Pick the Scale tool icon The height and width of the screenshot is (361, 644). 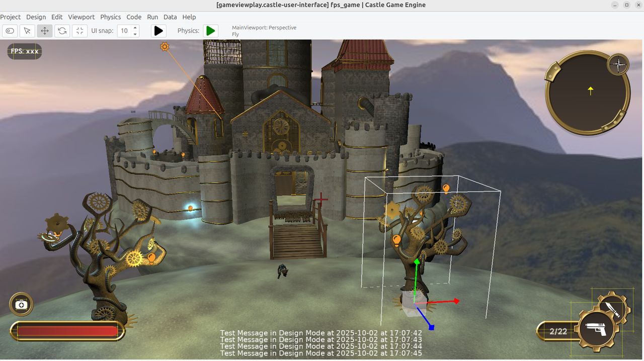(x=79, y=31)
